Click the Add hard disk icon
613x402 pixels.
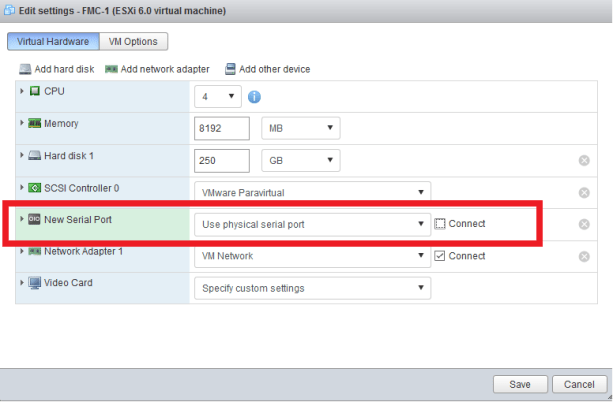pos(26,69)
